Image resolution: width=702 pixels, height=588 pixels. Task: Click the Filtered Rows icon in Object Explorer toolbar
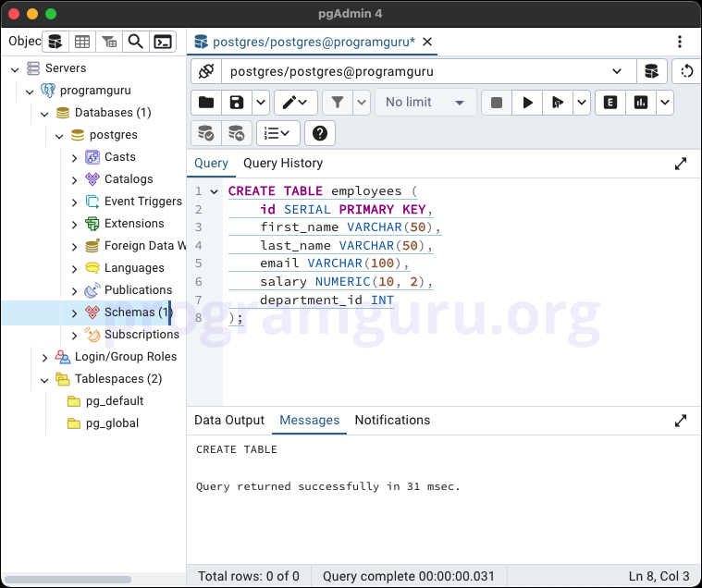point(109,42)
